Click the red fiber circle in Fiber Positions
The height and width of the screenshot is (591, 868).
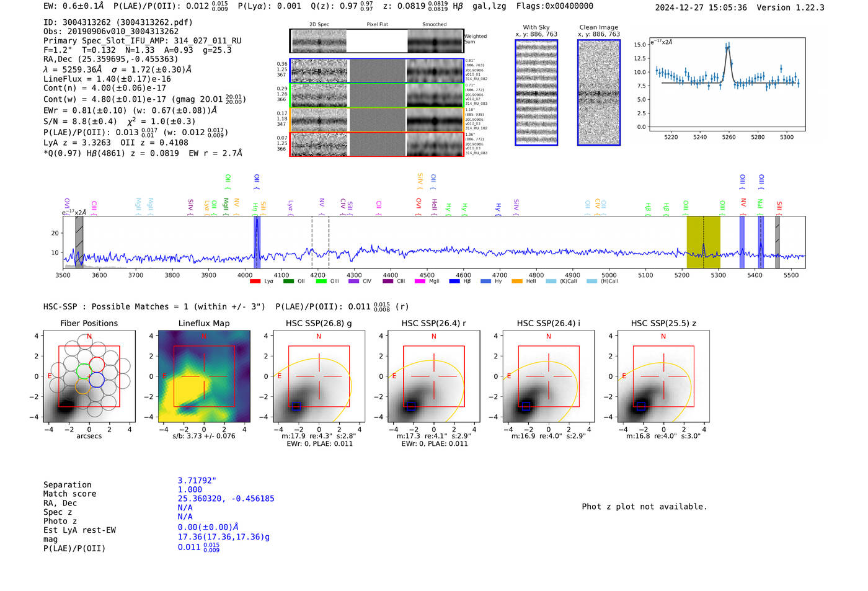tap(97, 365)
